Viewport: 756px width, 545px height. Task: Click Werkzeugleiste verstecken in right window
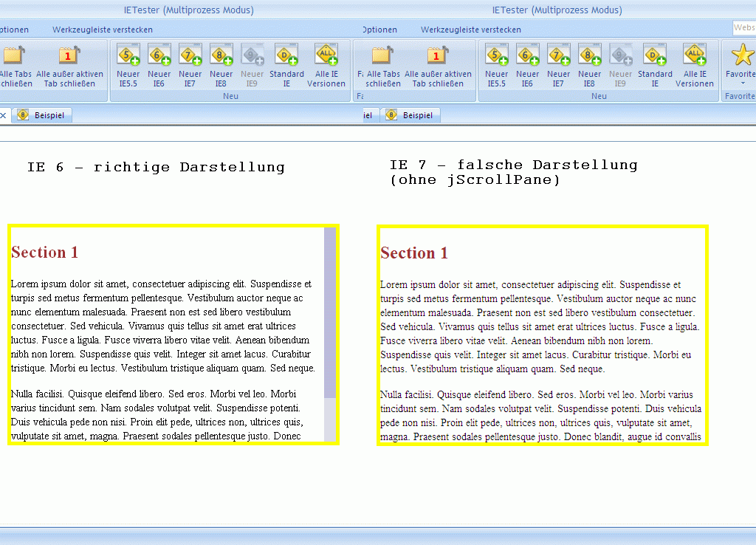[x=470, y=30]
